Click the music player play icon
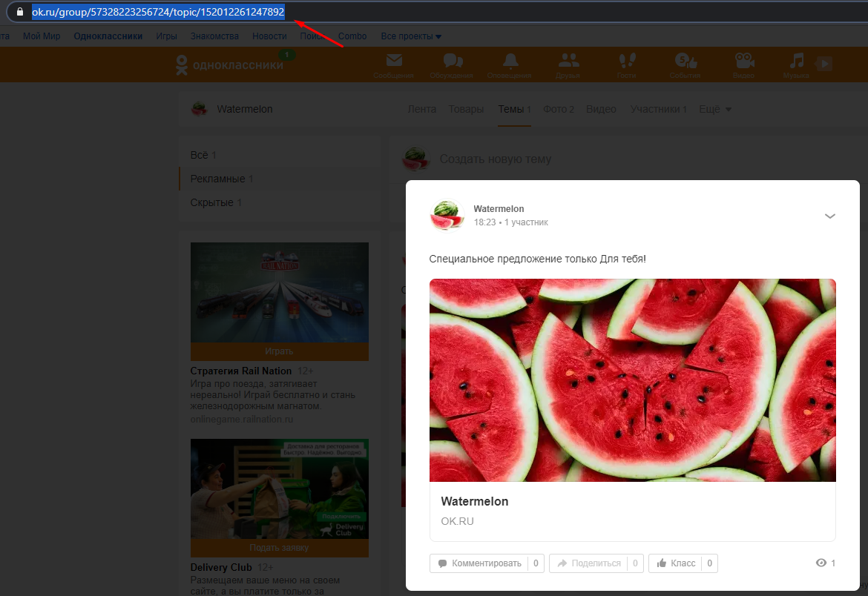 pos(824,64)
